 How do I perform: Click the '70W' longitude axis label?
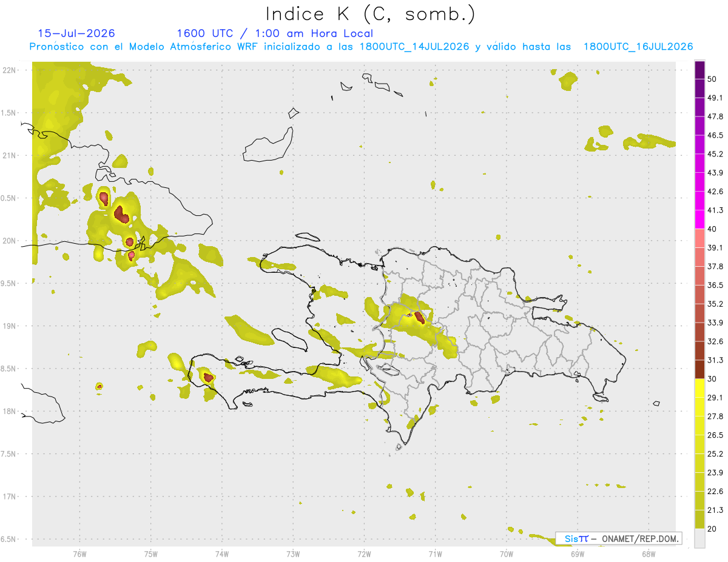click(507, 554)
